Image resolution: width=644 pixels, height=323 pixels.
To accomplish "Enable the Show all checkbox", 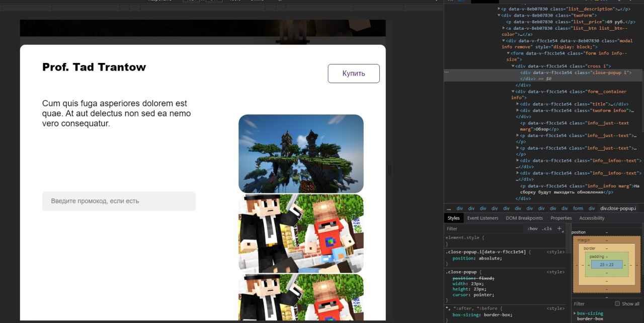I will point(617,304).
